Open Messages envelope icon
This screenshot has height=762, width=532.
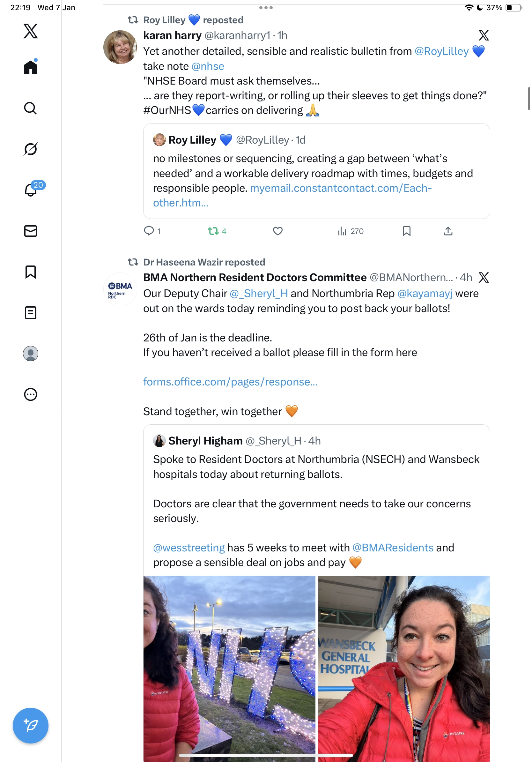[31, 231]
